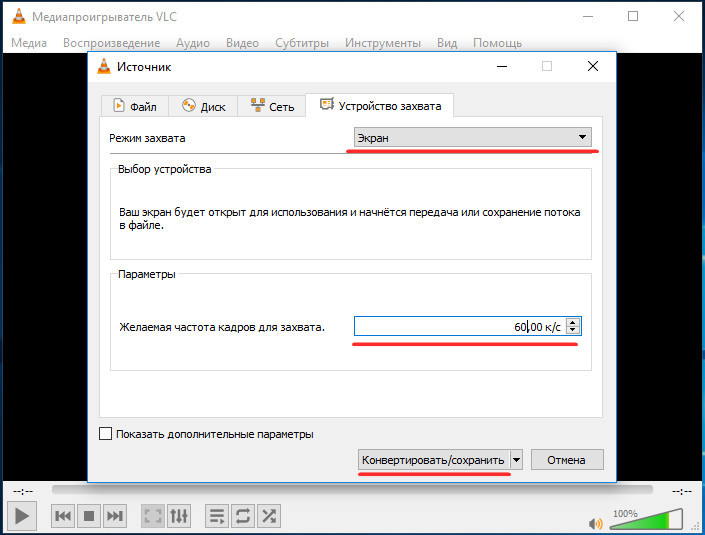Viewport: 705px width, 535px height.
Task: Open the Помощь menu
Action: (497, 43)
